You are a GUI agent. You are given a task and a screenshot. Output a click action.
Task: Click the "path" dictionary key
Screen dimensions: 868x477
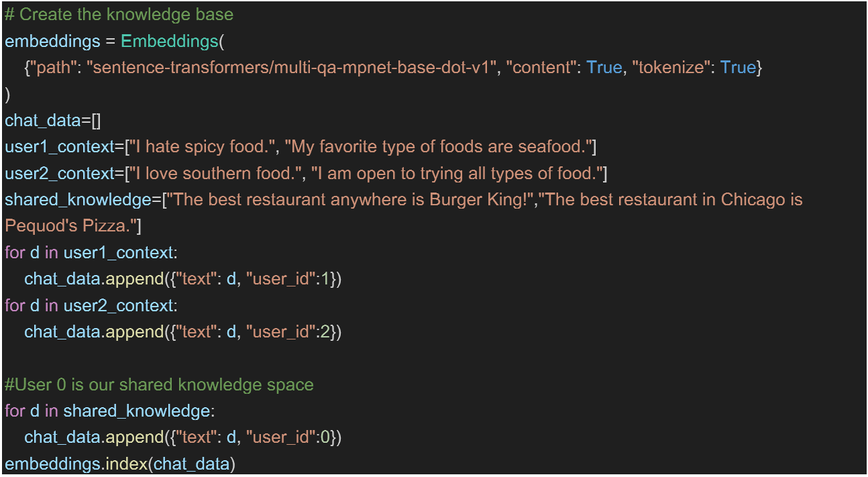[x=52, y=68]
